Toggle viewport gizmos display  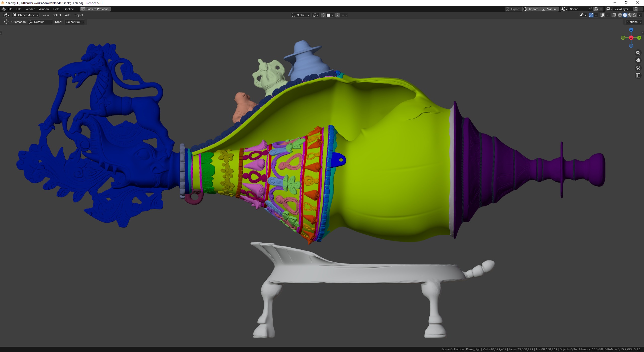591,15
